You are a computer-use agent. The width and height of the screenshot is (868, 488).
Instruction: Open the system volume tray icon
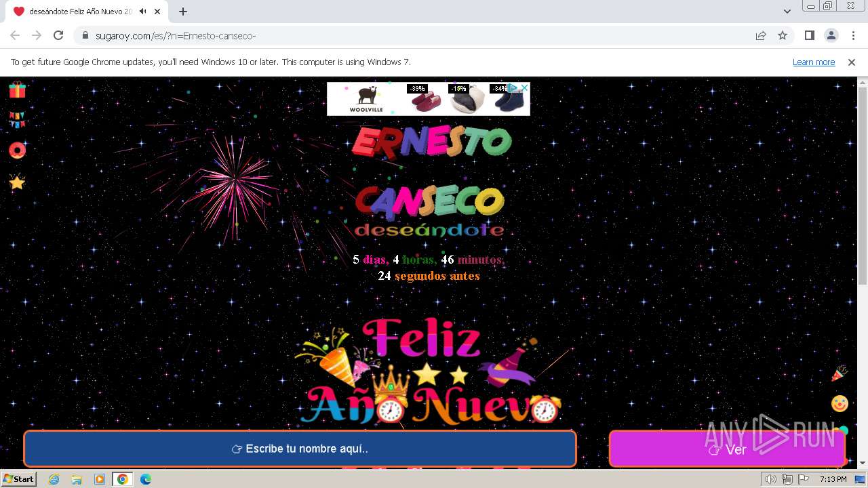point(770,479)
